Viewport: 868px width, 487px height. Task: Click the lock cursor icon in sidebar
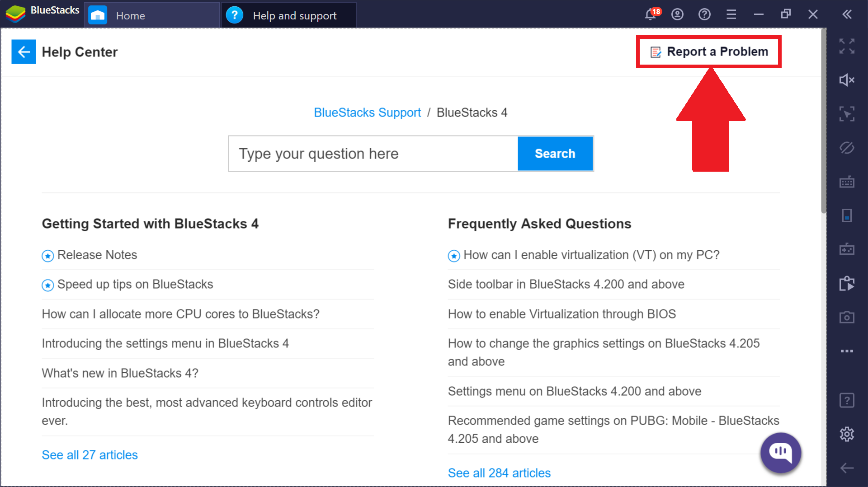[847, 114]
